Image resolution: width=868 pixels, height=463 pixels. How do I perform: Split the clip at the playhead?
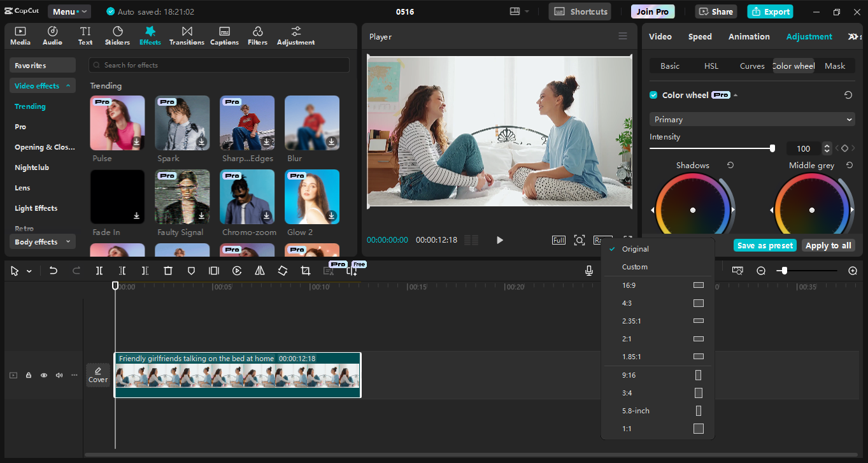99,270
